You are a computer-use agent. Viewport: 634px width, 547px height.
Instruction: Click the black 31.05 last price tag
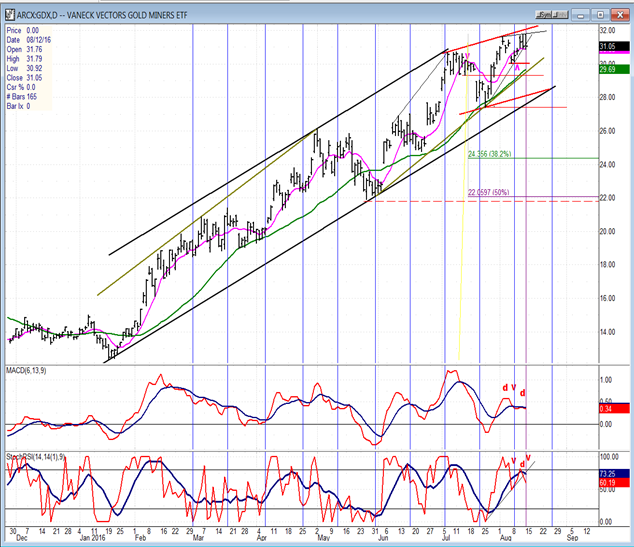click(614, 46)
